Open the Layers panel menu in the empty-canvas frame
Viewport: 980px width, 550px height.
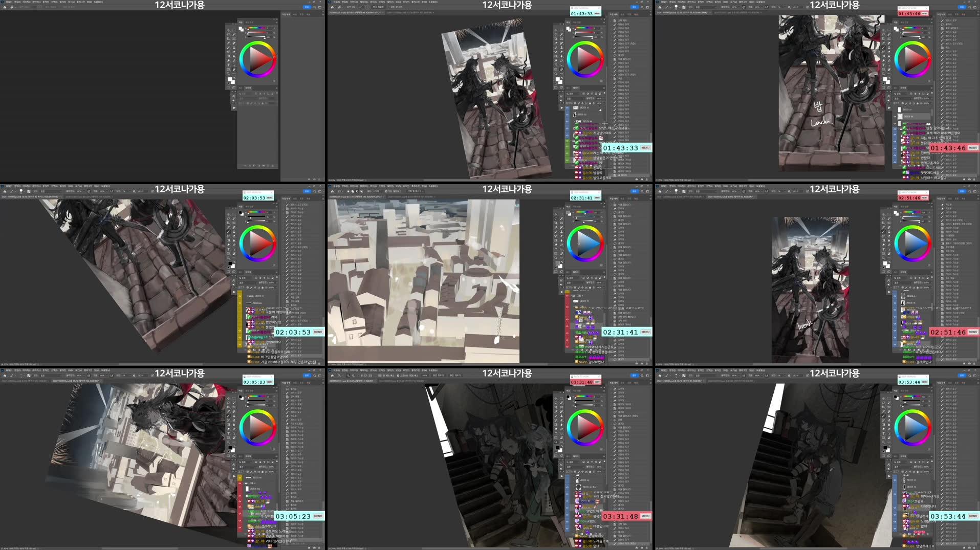pos(276,88)
